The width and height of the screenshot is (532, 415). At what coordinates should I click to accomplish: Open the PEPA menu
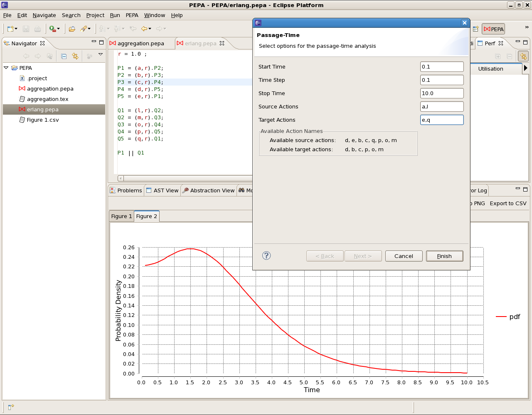pyautogui.click(x=132, y=15)
